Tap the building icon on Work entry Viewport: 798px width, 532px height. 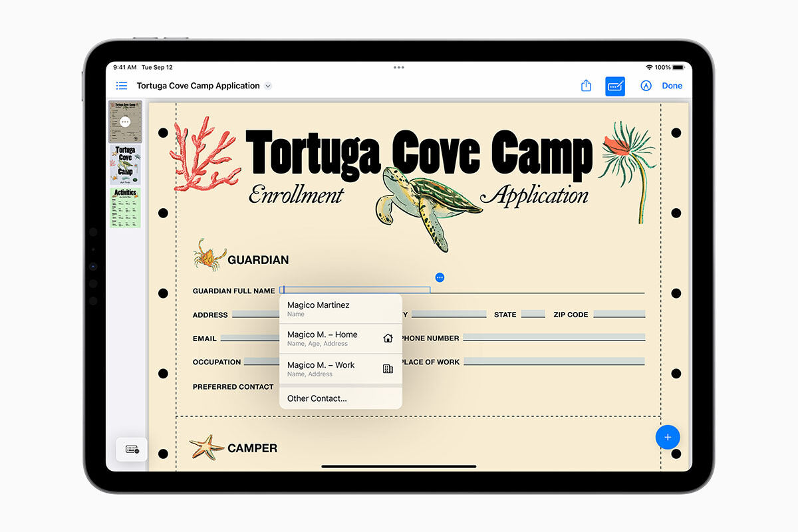tap(388, 368)
